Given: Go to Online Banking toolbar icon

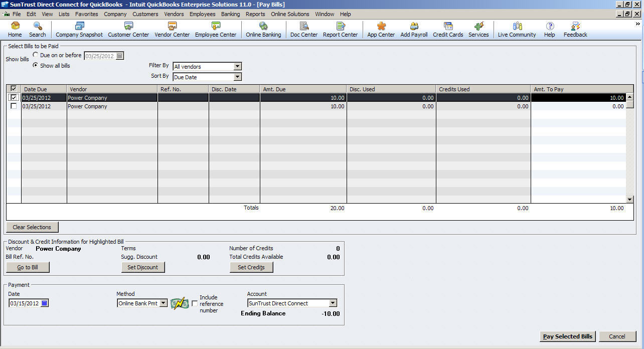Looking at the screenshot, I should 263,30.
